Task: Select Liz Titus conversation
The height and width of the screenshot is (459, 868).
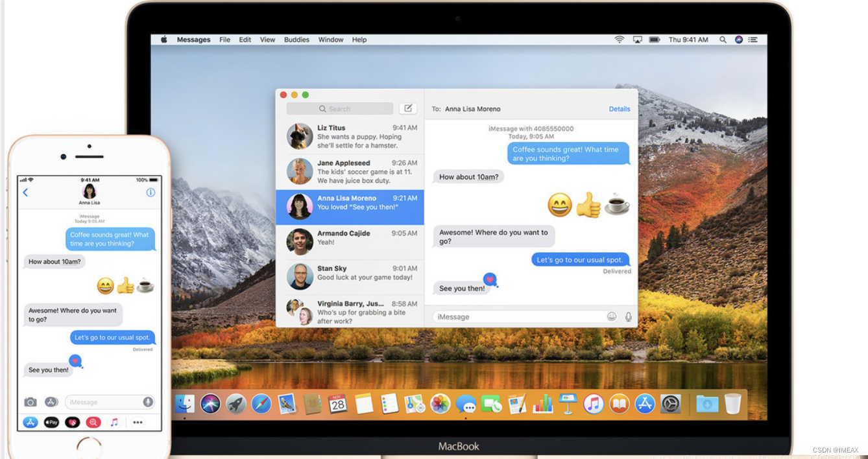Action: tap(350, 137)
